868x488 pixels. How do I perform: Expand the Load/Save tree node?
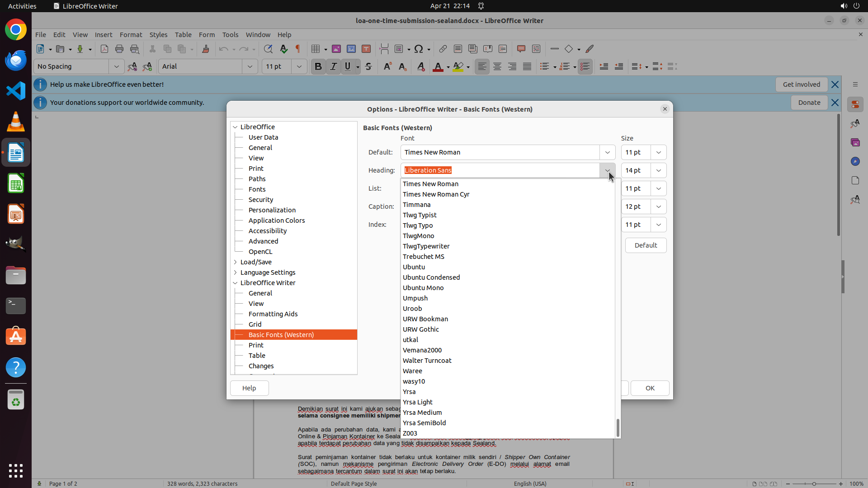click(x=236, y=262)
